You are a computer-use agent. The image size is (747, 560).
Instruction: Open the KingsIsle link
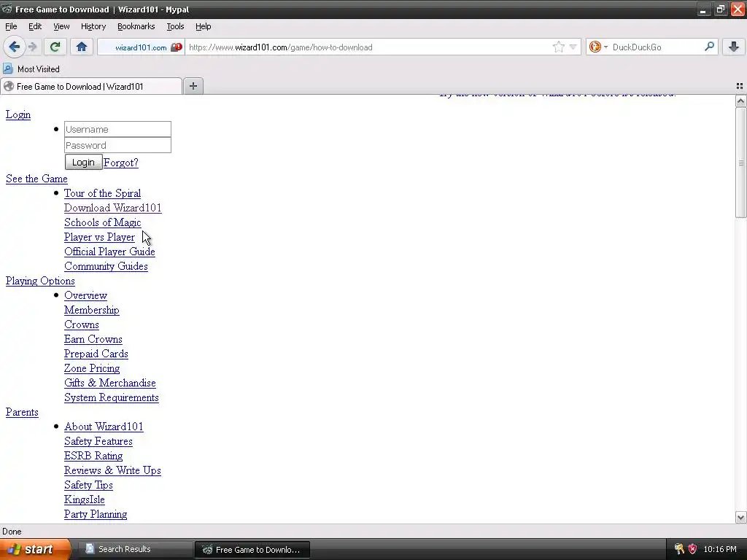coord(85,499)
